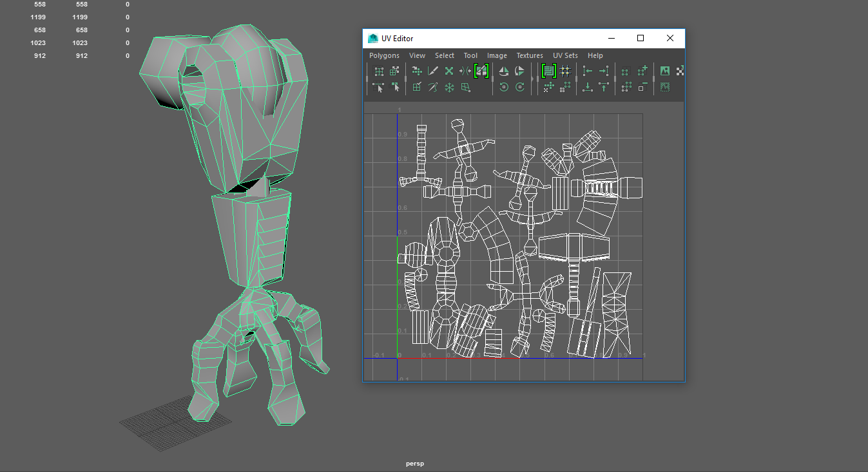The image size is (868, 472).
Task: Maximize the UV Editor window
Action: pos(641,39)
